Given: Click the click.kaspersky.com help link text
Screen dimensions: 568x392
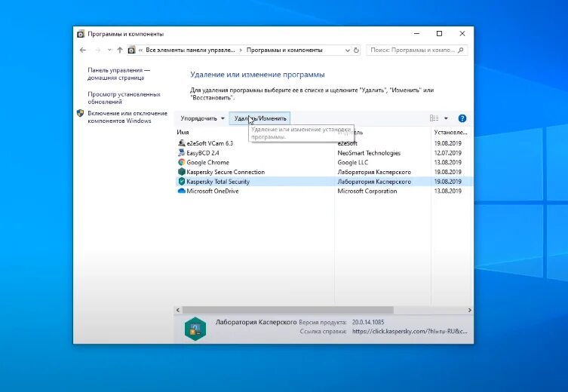Looking at the screenshot, I should pos(410,331).
